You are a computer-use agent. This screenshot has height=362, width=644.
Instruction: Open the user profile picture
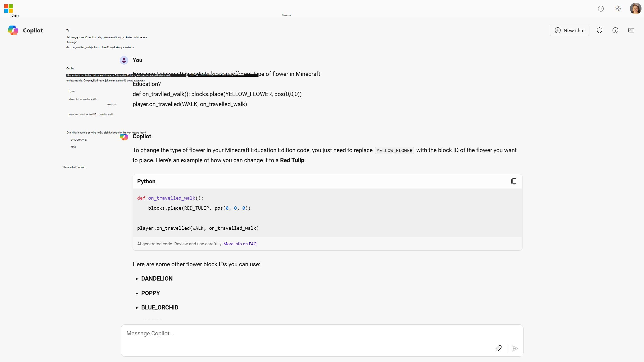635,9
